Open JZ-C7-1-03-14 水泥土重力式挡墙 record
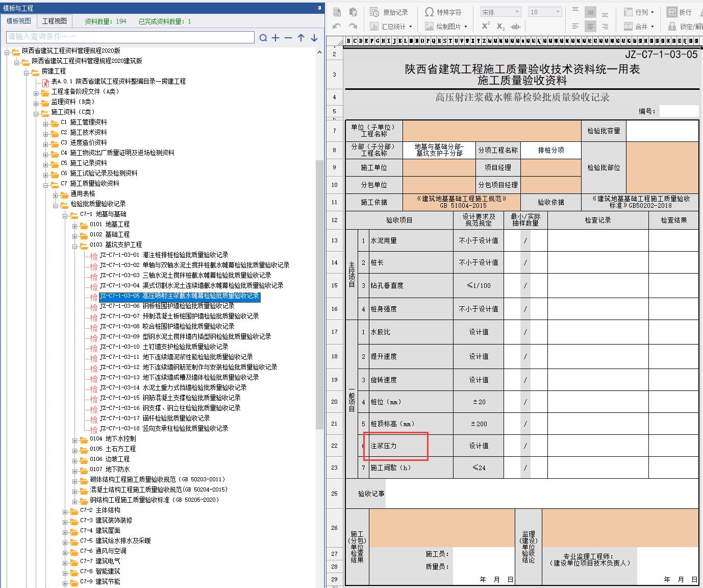Screen dimensions: 703x588 [x=173, y=387]
